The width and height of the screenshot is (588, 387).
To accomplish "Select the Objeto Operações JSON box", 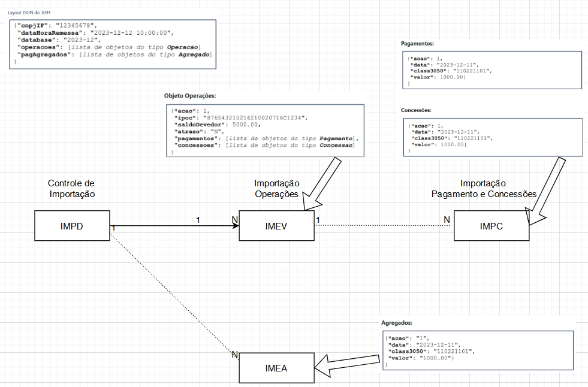I will point(265,131).
